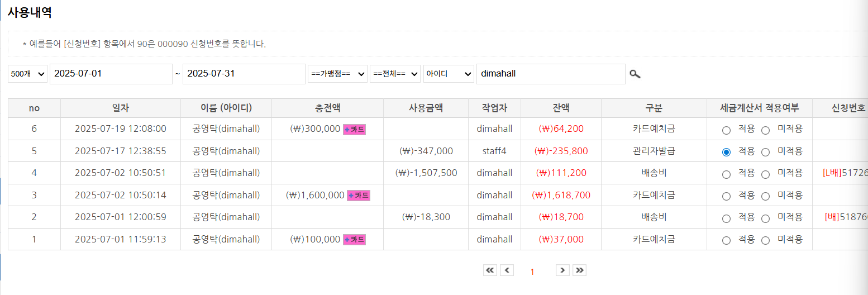Expand the ==가맹점== dropdown

pyautogui.click(x=337, y=74)
